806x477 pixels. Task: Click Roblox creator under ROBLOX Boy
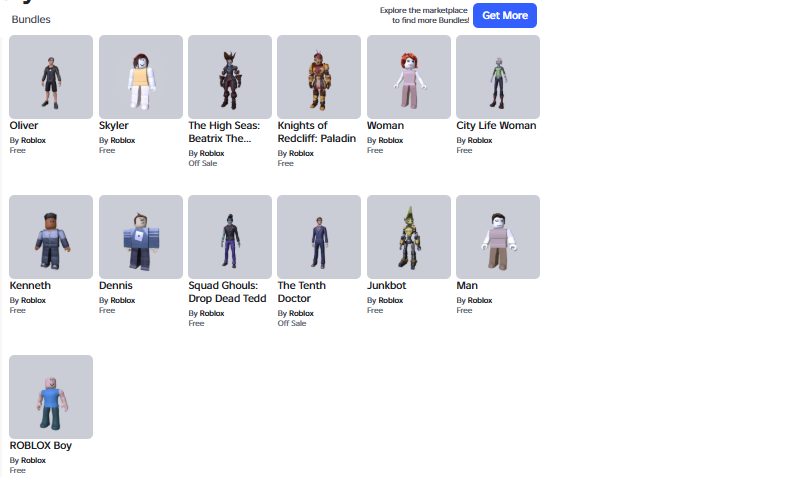(x=33, y=460)
